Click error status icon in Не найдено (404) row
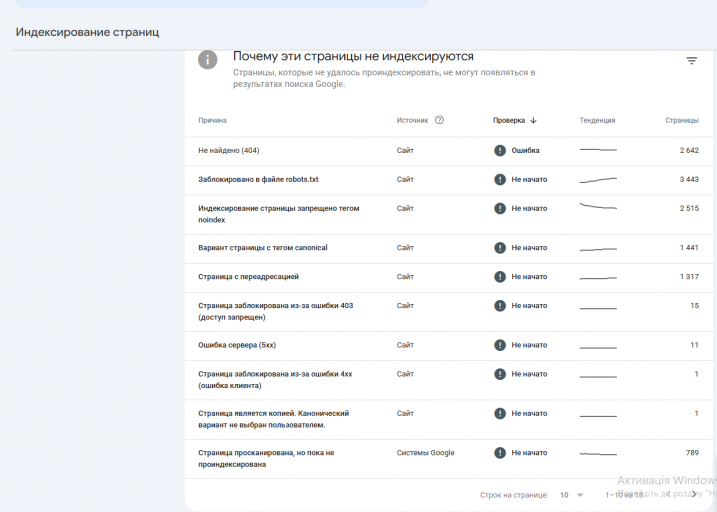The height and width of the screenshot is (512, 717). tap(500, 150)
